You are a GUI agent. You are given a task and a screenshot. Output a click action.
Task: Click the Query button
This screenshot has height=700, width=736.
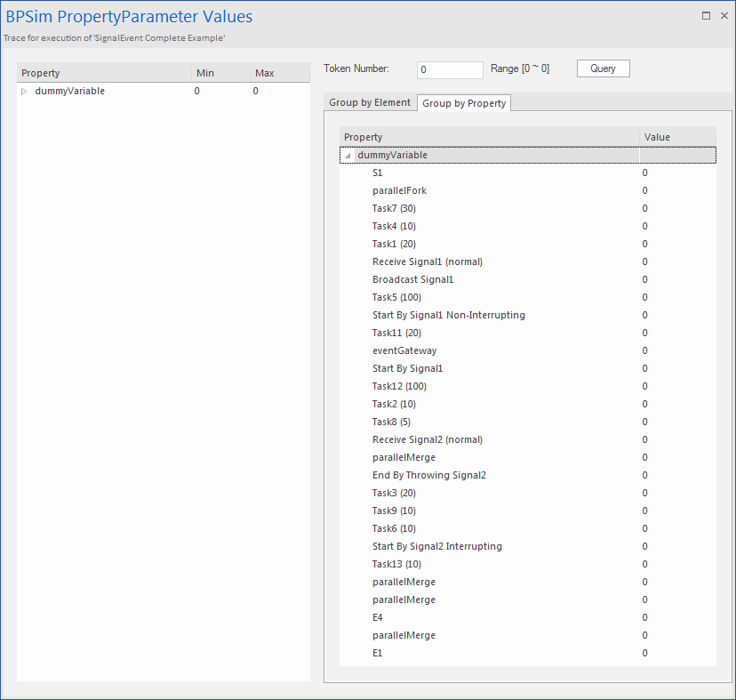point(603,68)
